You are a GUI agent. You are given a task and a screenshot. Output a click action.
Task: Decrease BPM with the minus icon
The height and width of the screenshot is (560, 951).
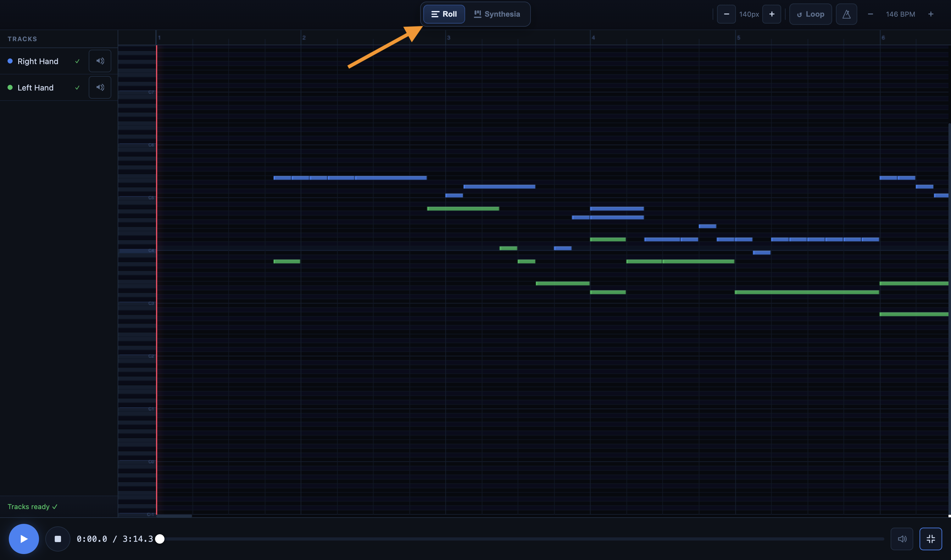tap(870, 14)
